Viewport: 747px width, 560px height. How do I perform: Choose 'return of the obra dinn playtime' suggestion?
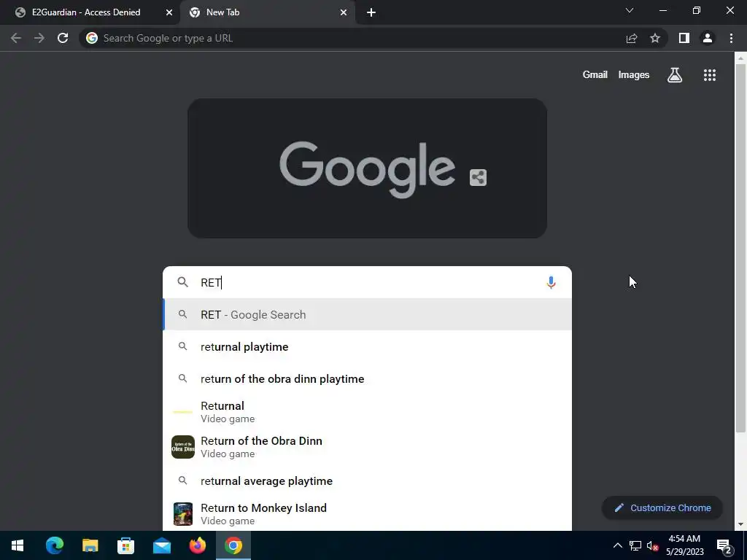pos(367,378)
